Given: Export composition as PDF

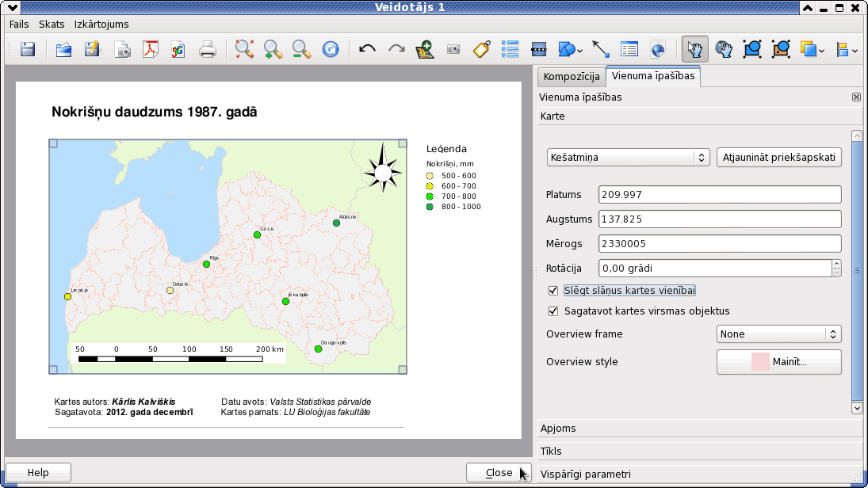Looking at the screenshot, I should pyautogui.click(x=150, y=49).
